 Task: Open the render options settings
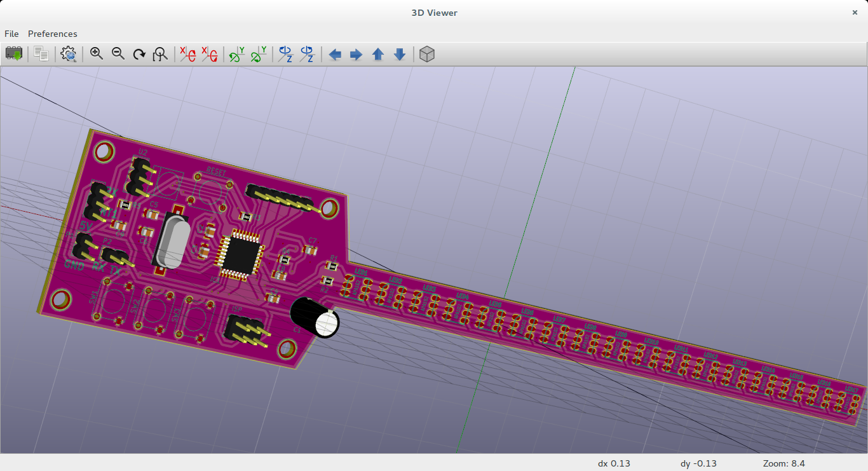pos(68,54)
